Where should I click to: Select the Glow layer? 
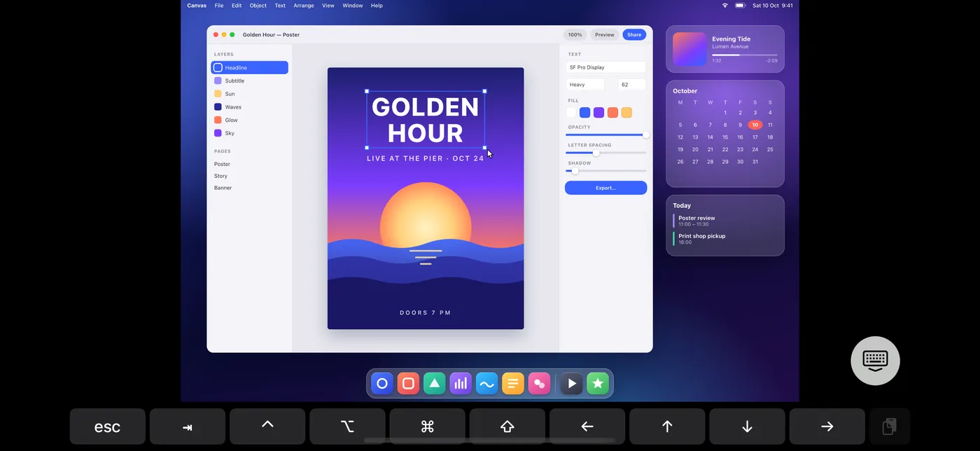point(250,120)
